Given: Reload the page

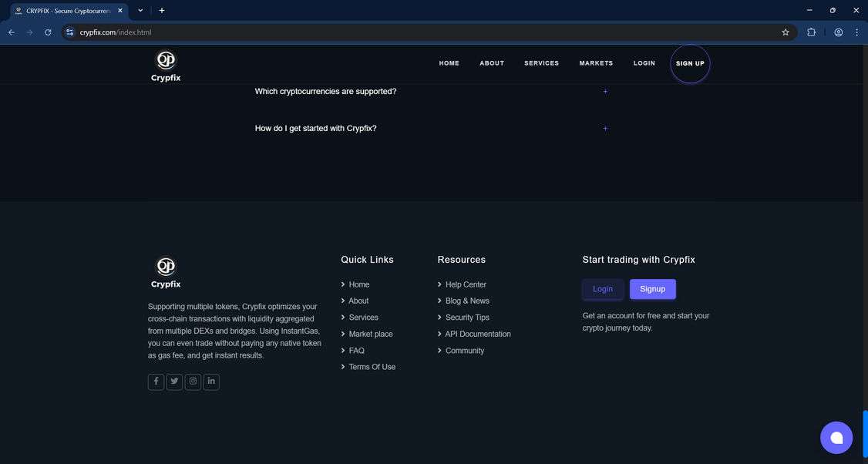Looking at the screenshot, I should 48,32.
